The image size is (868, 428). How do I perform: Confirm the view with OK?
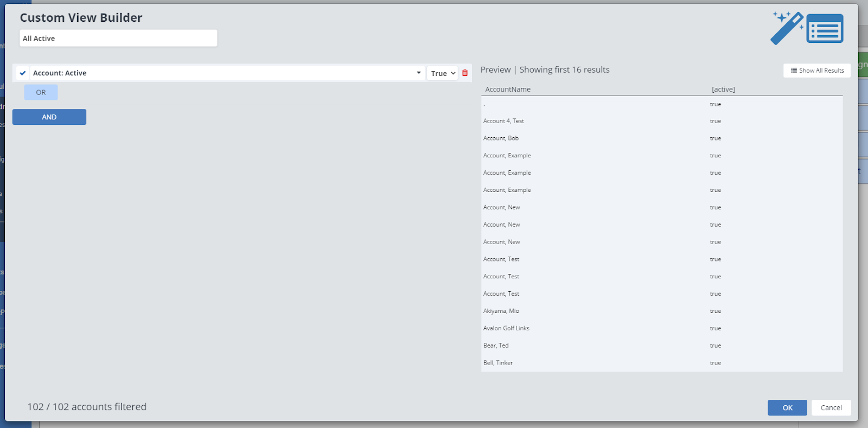[x=787, y=408]
